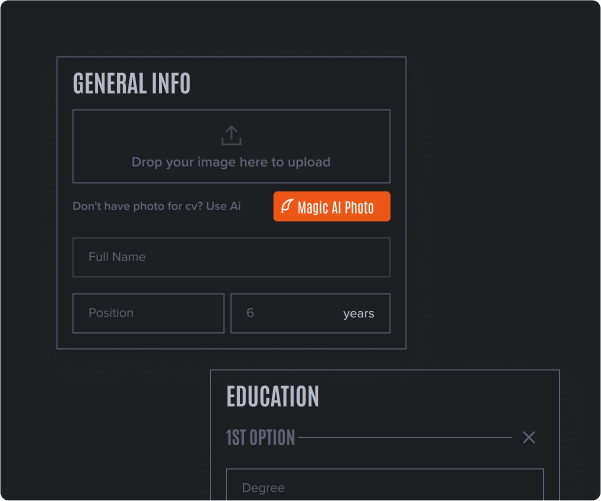Click the Degree input field
Viewport: 601px width, 501px height.
(385, 486)
